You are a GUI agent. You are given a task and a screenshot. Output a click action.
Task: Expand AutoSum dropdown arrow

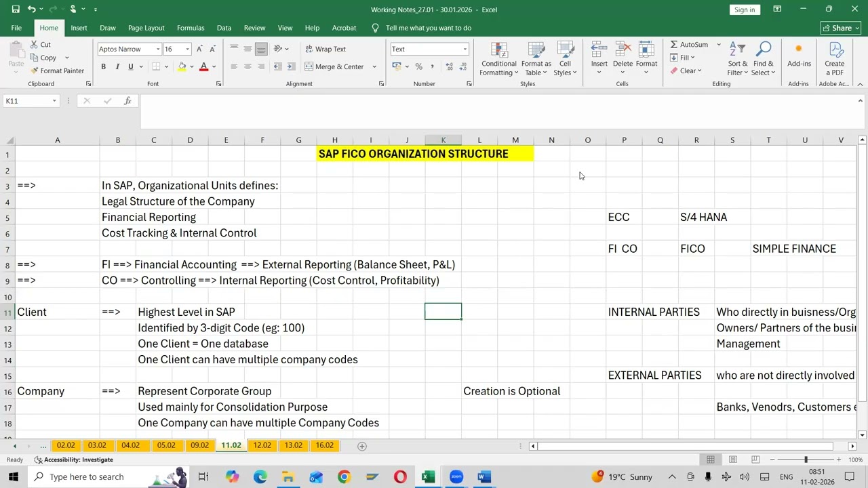click(719, 45)
